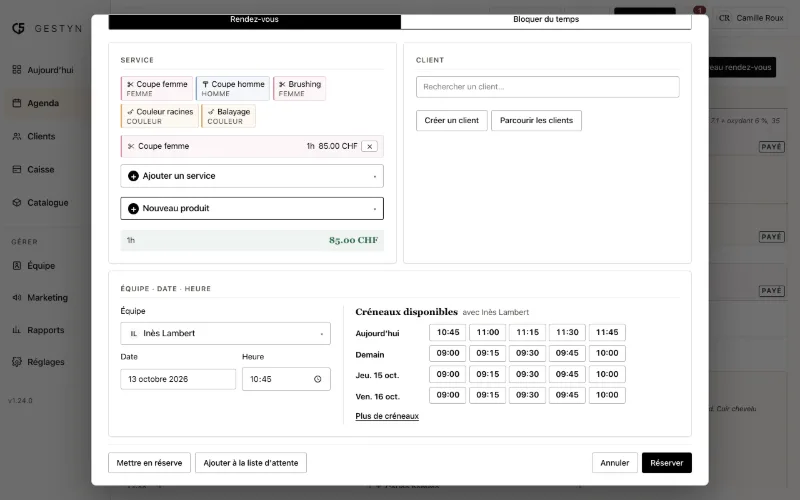Follow the Plus de créneaux link
The width and height of the screenshot is (800, 500).
(x=387, y=416)
